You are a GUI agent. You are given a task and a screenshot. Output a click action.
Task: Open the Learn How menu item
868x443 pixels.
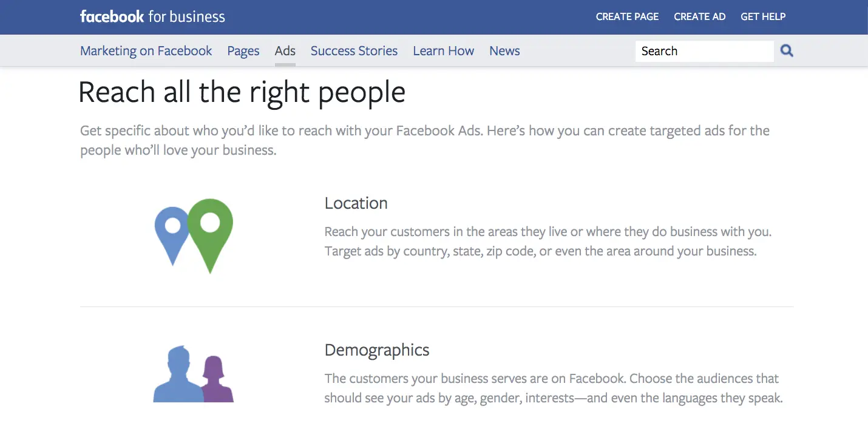[444, 51]
